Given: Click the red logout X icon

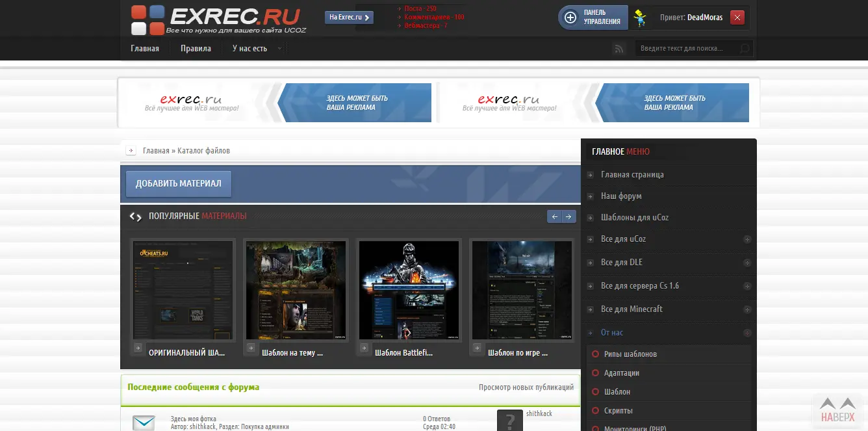Looking at the screenshot, I should point(737,18).
